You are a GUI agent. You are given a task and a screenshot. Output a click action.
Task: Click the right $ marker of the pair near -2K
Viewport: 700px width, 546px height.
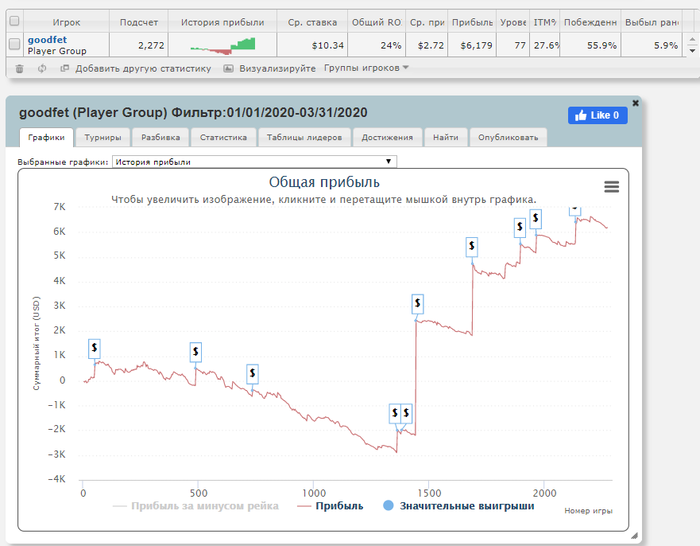[406, 413]
